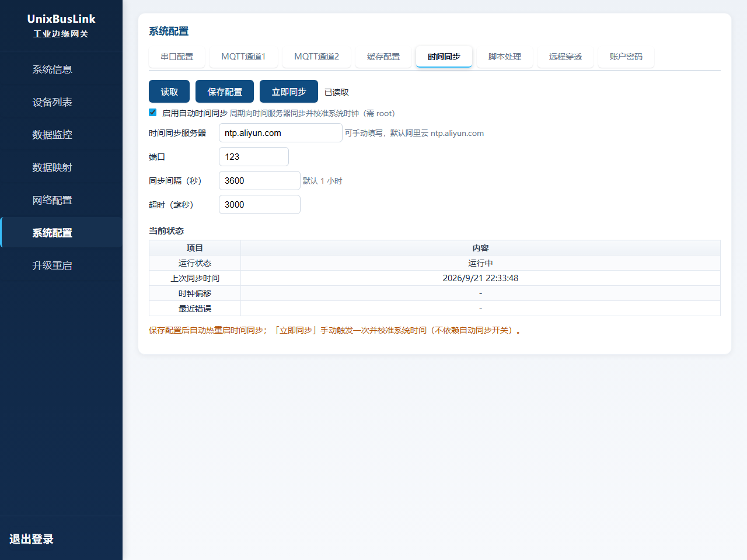The image size is (747, 560).
Task: Click the 读取 button
Action: pos(169,92)
